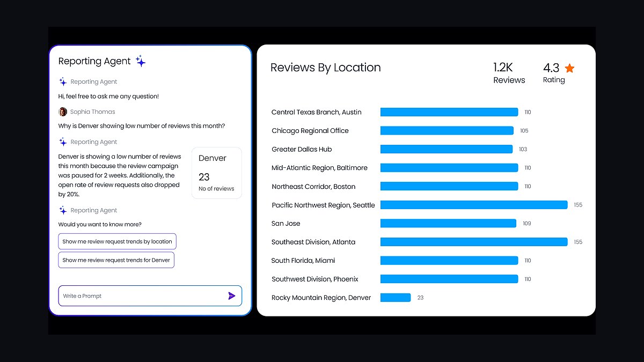
Task: Click the 'Sophia Thomas' name
Action: pos(93,112)
